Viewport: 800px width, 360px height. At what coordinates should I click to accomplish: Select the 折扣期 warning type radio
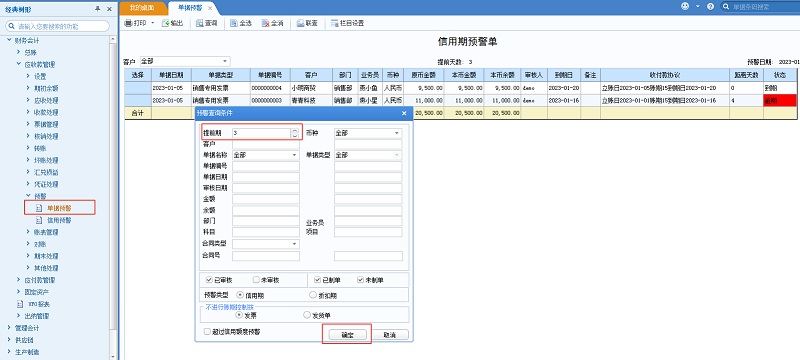pyautogui.click(x=313, y=295)
